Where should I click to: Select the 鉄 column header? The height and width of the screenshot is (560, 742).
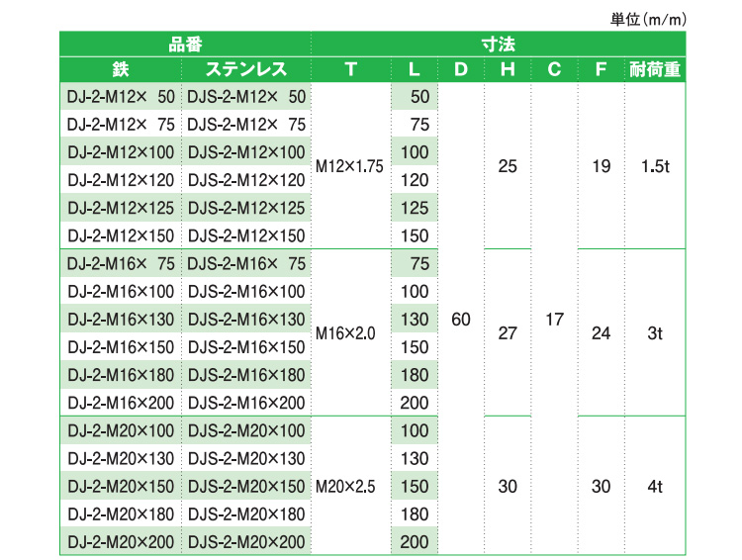(x=121, y=69)
